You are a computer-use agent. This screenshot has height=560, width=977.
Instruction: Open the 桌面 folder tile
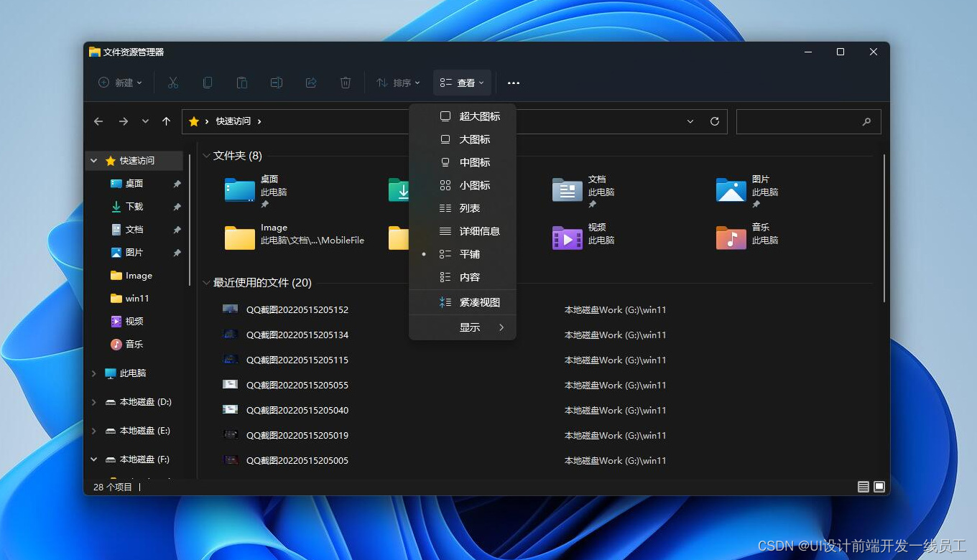[x=256, y=191]
